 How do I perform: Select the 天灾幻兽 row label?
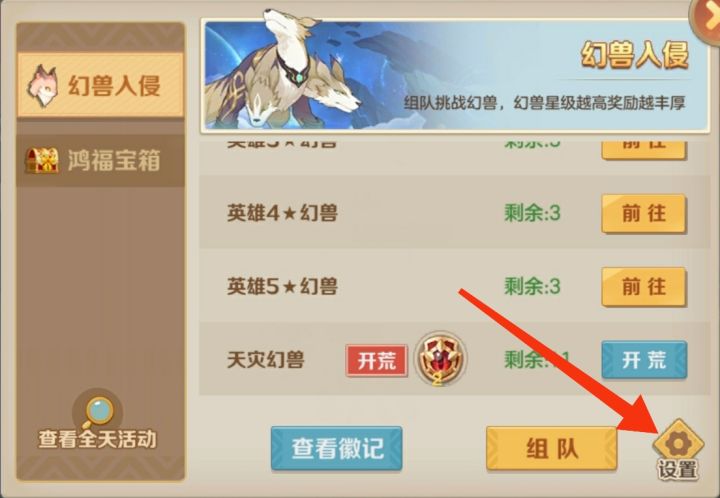[x=265, y=360]
